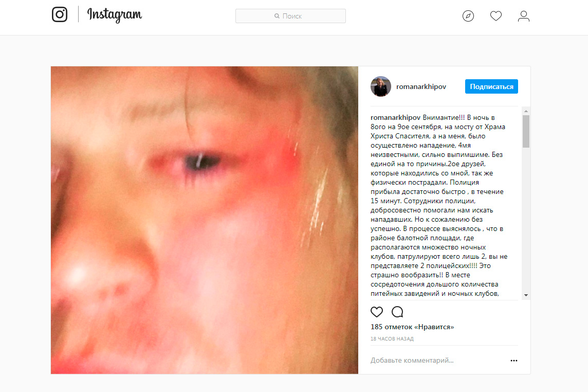Open the activity heart icon in header

click(x=496, y=16)
